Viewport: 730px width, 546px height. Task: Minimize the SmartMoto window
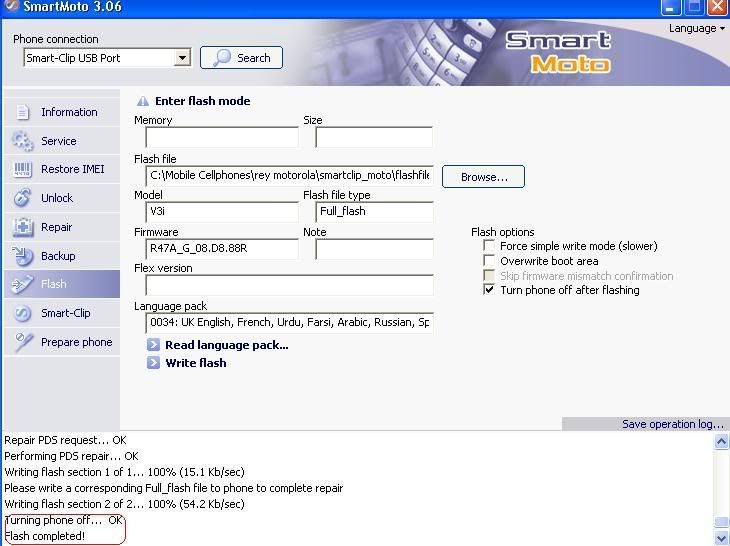point(670,7)
